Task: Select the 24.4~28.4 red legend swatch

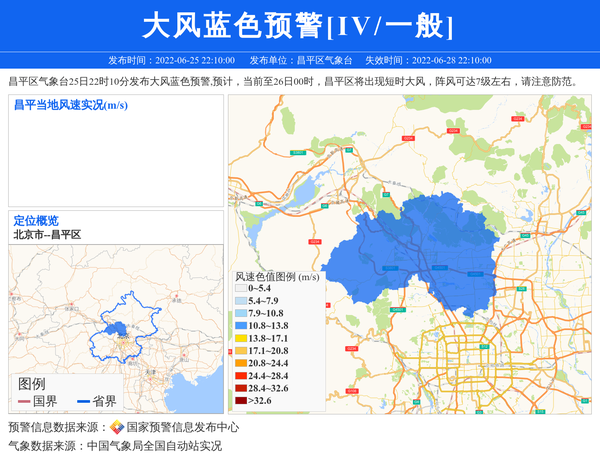Action: click(241, 376)
